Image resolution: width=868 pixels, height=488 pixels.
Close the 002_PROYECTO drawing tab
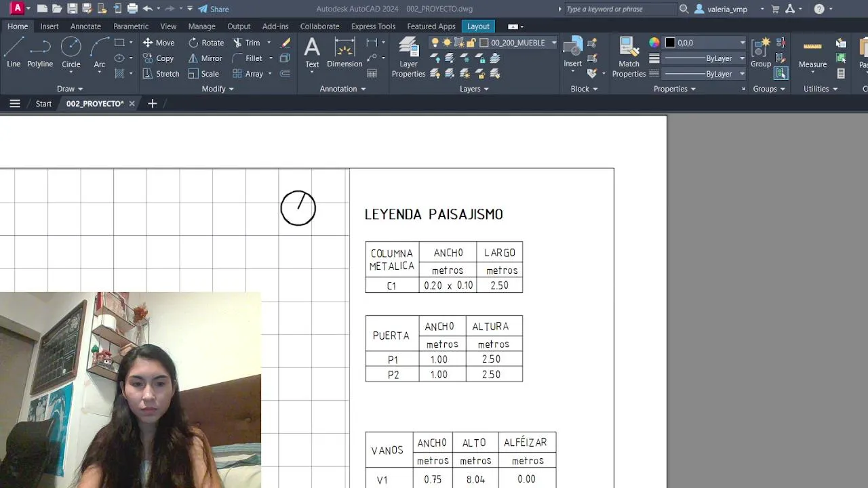pos(132,104)
